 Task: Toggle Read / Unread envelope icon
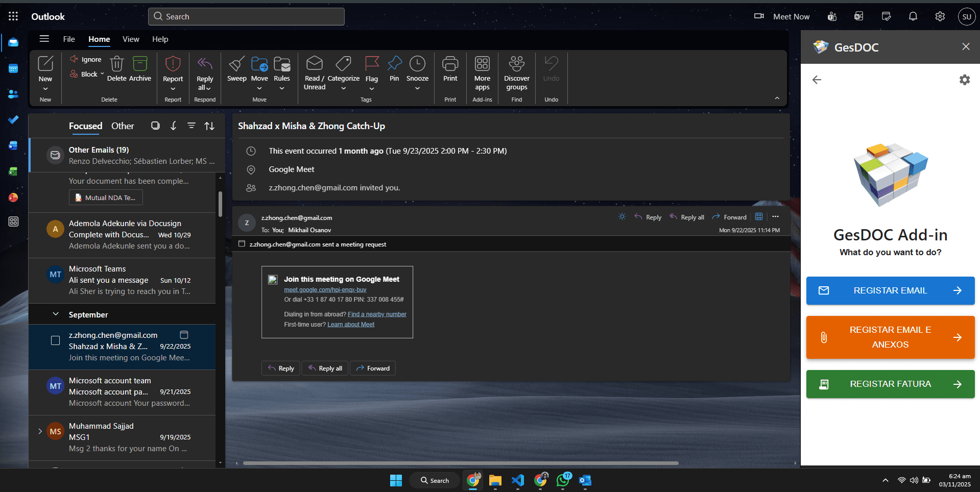pyautogui.click(x=314, y=63)
